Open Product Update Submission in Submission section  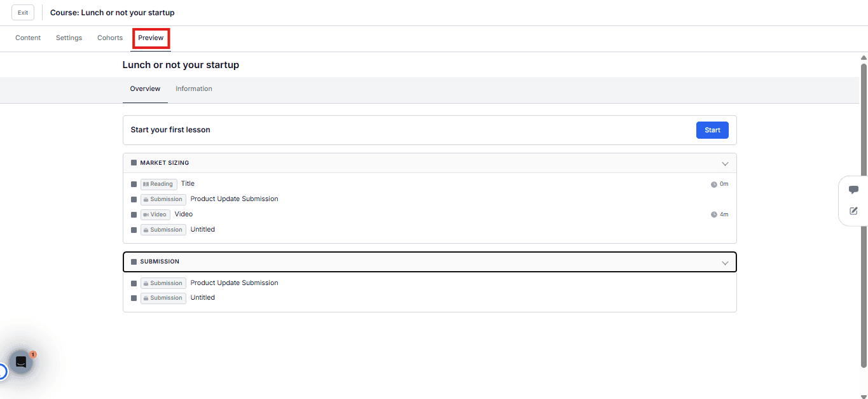click(x=234, y=283)
